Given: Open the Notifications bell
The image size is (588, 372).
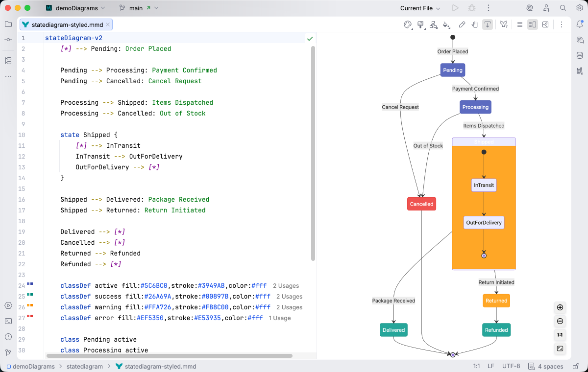Looking at the screenshot, I should click(x=580, y=24).
